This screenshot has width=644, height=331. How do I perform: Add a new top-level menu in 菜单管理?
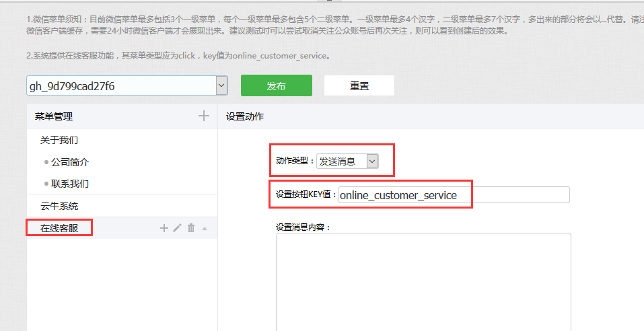tap(204, 116)
